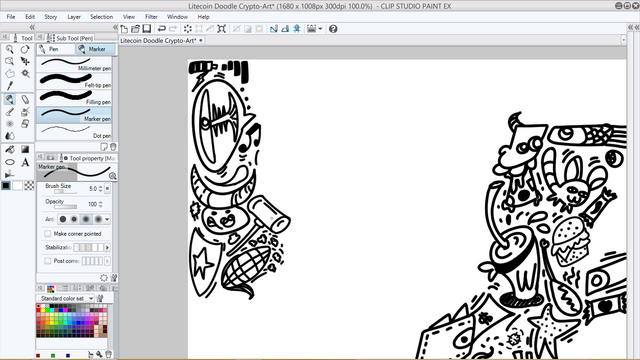Viewport: 640px width, 360px height.
Task: Enable the Post correction checkbox
Action: (48, 260)
